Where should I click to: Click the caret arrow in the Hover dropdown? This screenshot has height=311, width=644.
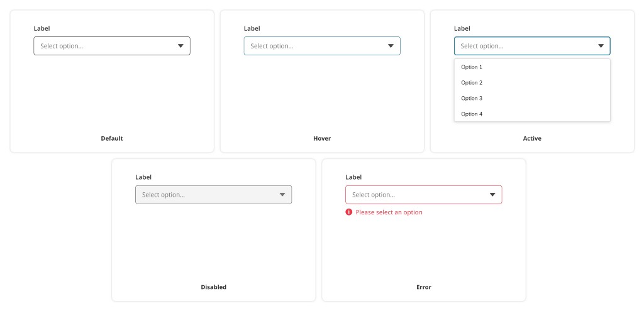391,46
